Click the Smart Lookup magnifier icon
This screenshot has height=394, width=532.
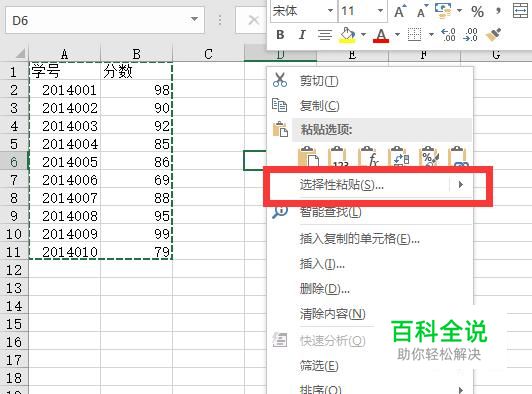280,212
